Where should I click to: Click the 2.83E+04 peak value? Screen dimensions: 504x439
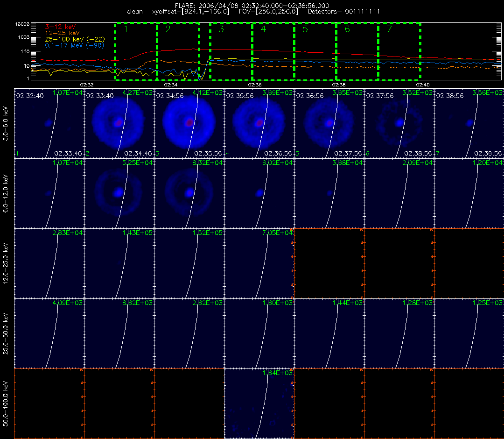point(68,233)
